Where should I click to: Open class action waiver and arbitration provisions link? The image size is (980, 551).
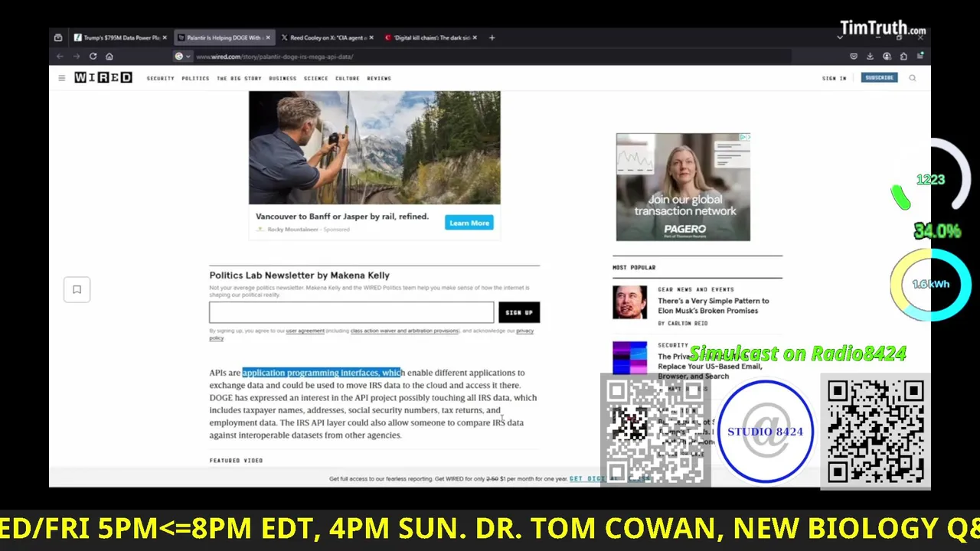404,331
